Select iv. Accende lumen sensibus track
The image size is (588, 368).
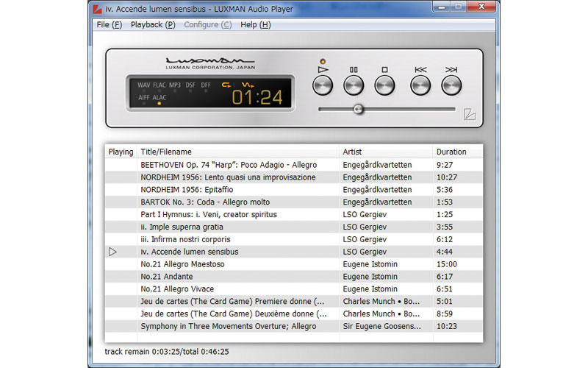(294, 252)
